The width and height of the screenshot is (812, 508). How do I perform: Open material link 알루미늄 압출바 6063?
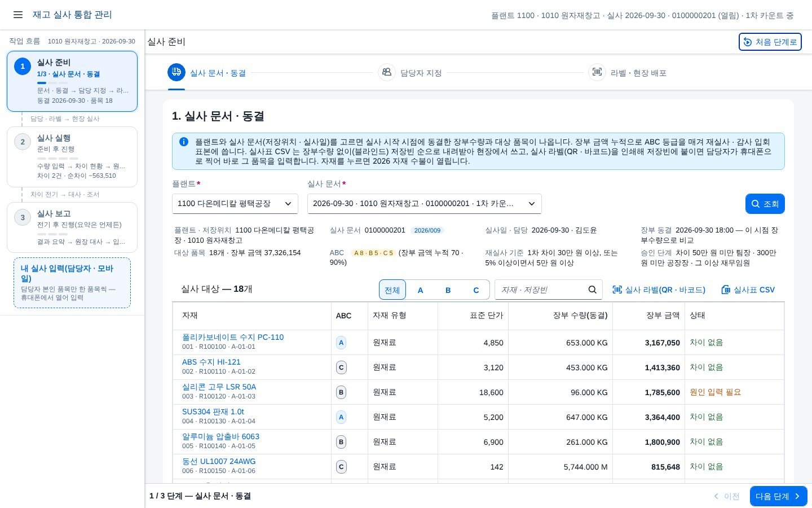(221, 436)
